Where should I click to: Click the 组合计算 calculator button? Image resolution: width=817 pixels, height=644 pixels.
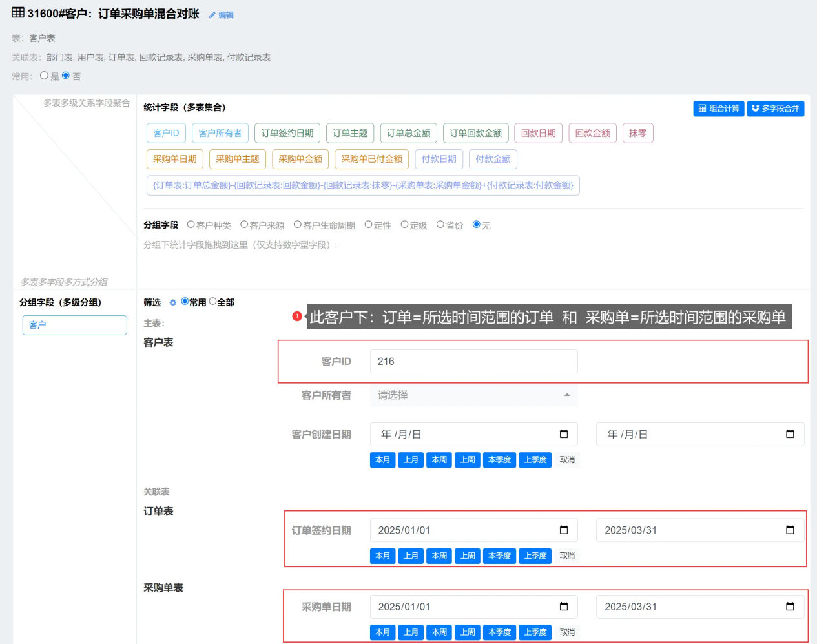point(719,109)
